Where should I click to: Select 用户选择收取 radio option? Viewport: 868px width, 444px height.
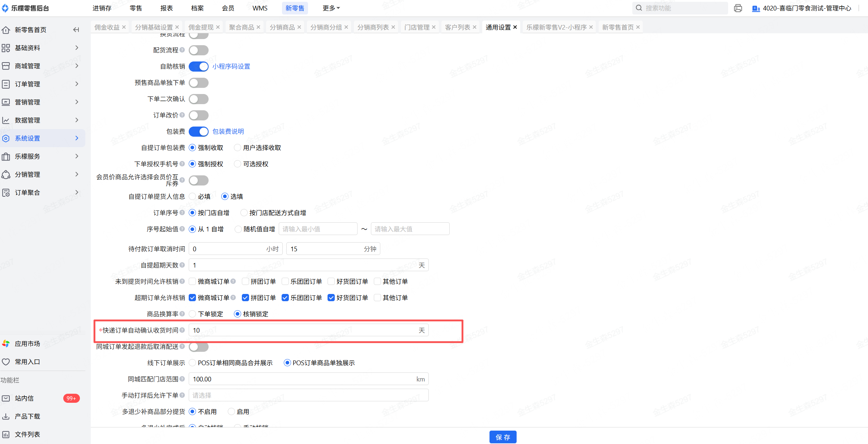coord(238,148)
